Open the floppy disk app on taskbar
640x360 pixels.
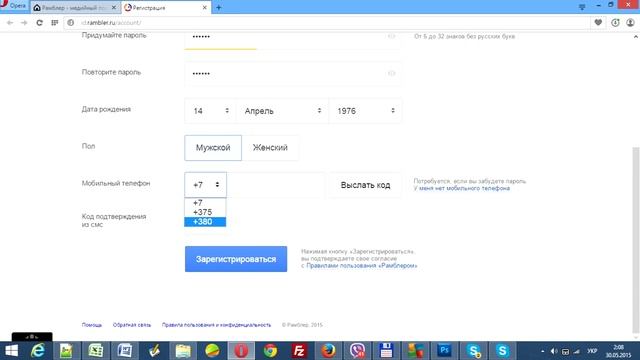point(386,351)
